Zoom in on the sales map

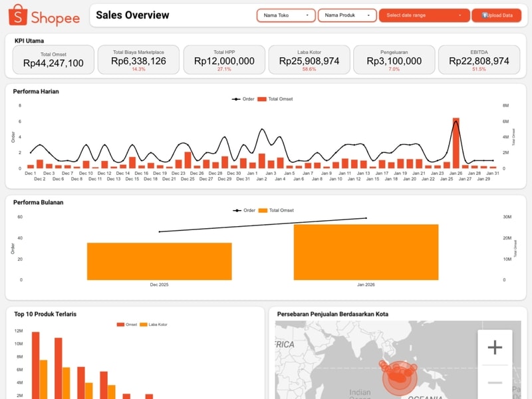tap(495, 347)
